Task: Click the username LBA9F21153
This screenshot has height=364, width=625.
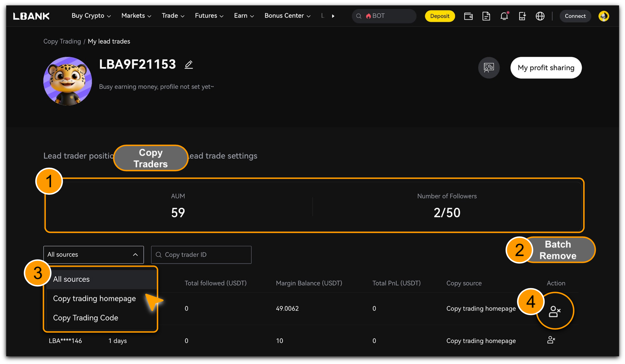Action: [137, 64]
